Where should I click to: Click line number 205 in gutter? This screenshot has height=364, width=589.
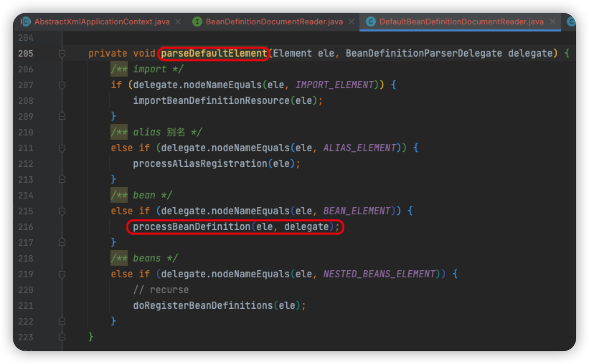pyautogui.click(x=26, y=54)
